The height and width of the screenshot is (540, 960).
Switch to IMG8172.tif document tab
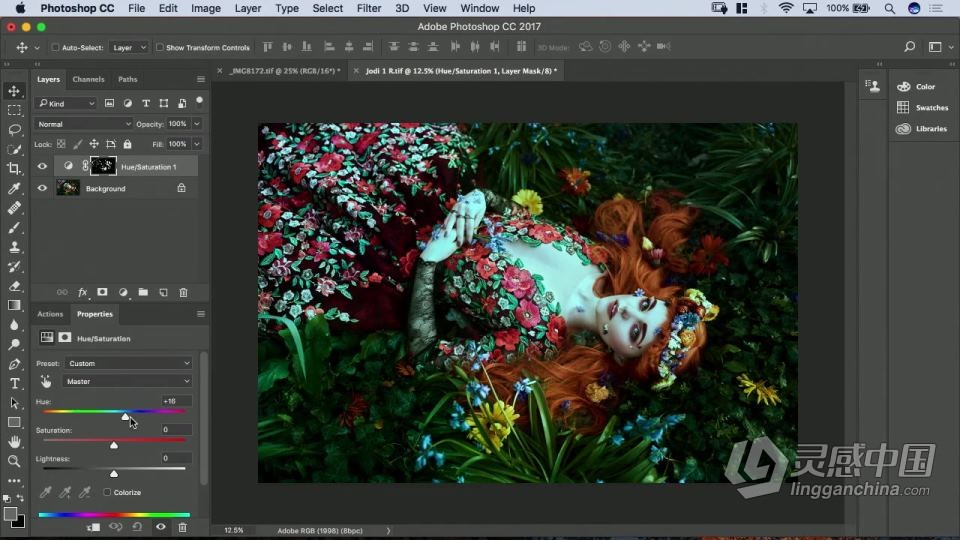pos(285,71)
